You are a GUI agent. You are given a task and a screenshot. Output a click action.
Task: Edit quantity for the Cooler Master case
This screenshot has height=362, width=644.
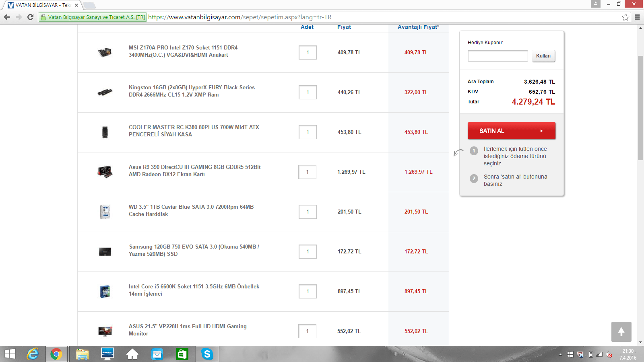(x=308, y=132)
